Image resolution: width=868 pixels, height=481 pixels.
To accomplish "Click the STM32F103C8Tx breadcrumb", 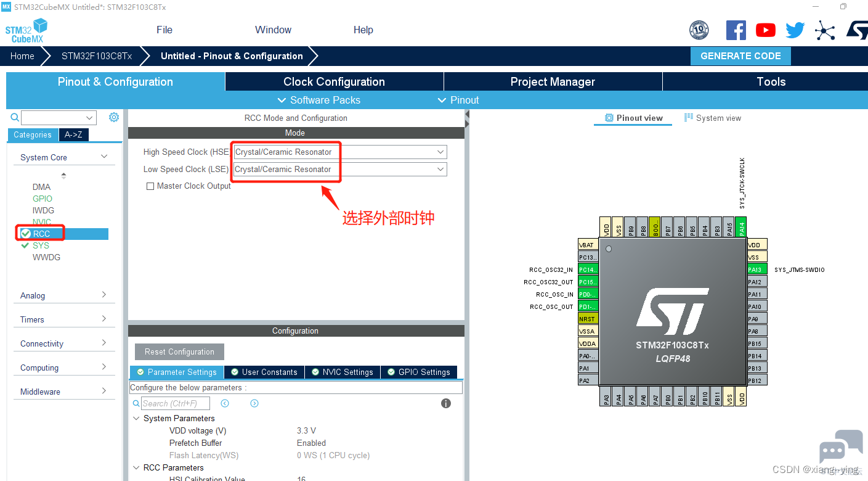I will click(x=97, y=55).
